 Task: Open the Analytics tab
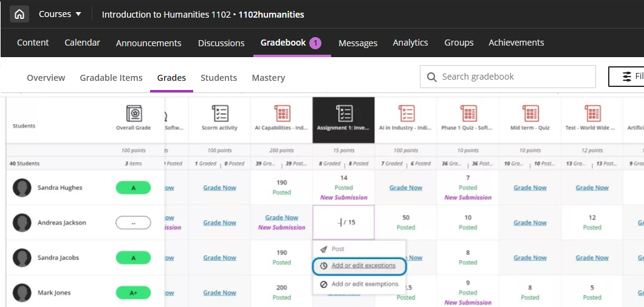410,43
